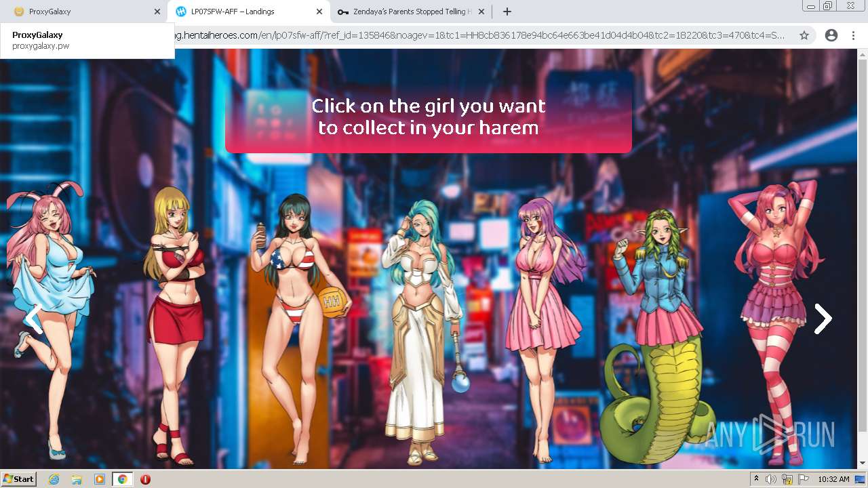Click the browser address bar URL
The image size is (868, 488).
pyautogui.click(x=481, y=35)
